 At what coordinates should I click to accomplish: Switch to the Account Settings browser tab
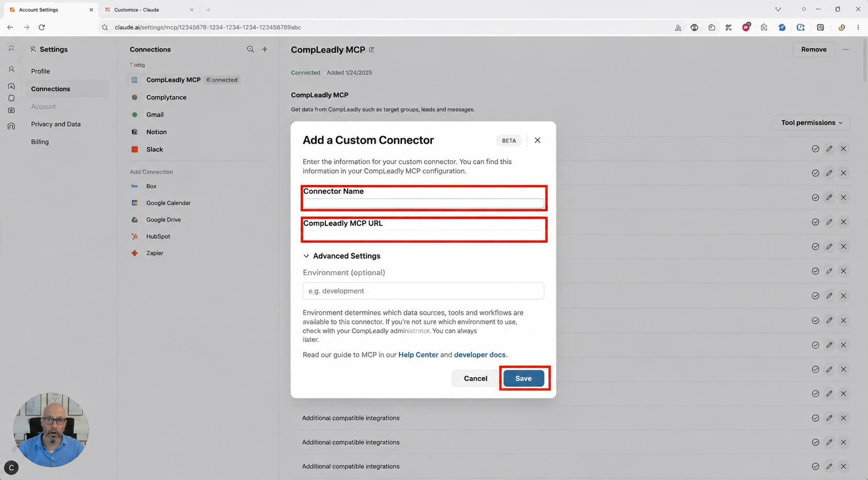point(50,10)
